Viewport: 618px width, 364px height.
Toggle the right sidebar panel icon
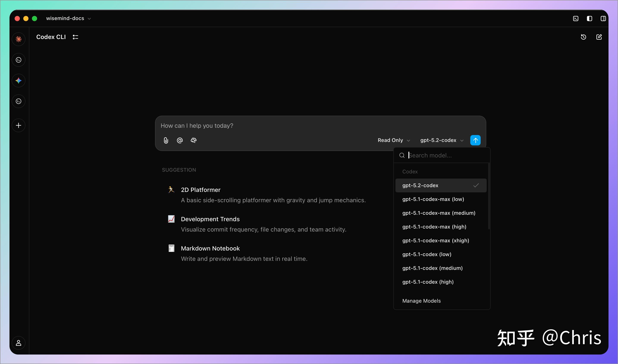603,19
